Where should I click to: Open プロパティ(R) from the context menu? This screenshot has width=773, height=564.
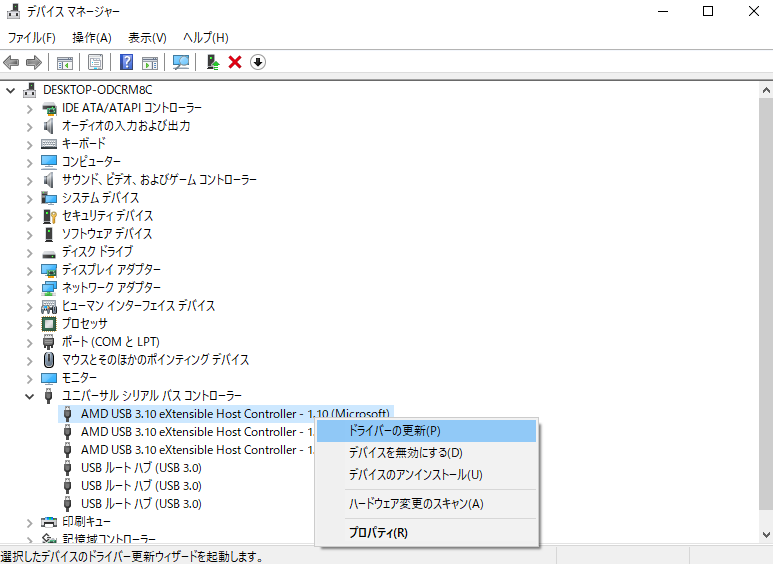[x=378, y=533]
